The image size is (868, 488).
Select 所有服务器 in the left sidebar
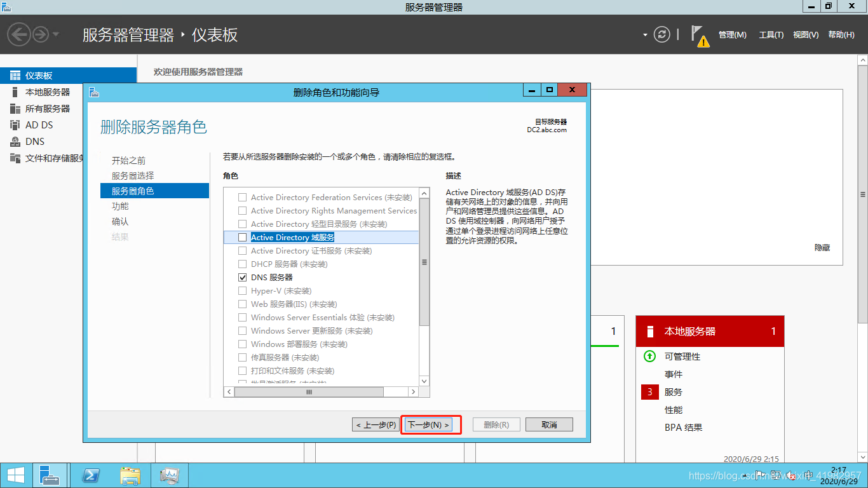pos(48,109)
